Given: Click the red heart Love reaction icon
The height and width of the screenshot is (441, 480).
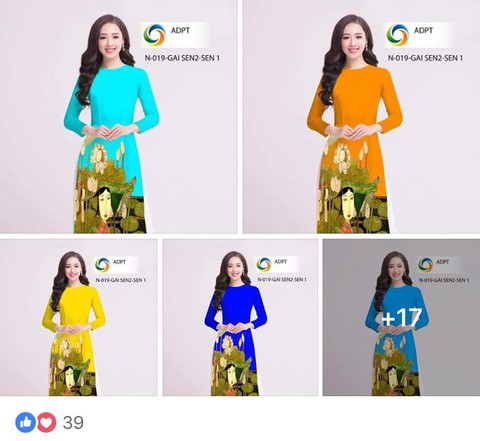Looking at the screenshot, I should coord(46,422).
